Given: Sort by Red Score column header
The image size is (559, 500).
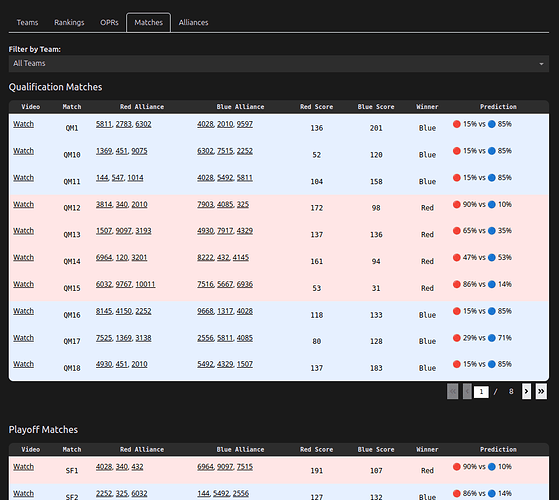Looking at the screenshot, I should click(316, 107).
